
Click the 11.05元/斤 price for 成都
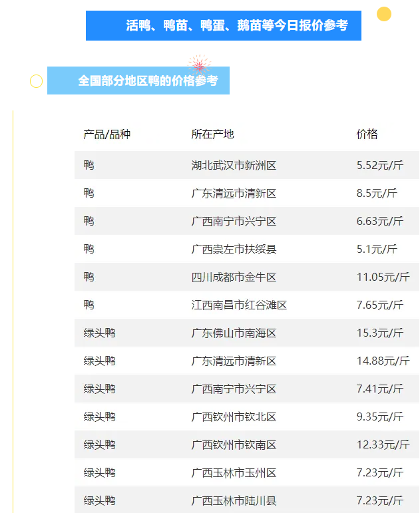(x=383, y=277)
